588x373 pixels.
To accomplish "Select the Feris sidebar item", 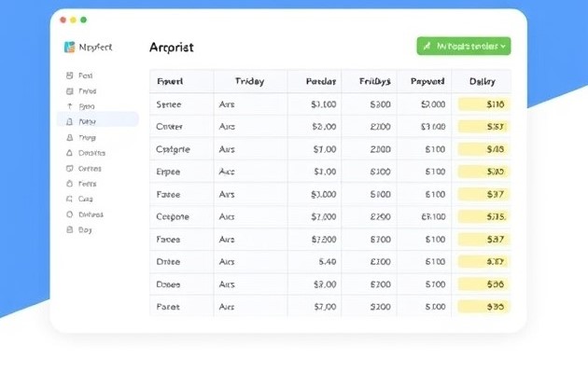I will [88, 184].
